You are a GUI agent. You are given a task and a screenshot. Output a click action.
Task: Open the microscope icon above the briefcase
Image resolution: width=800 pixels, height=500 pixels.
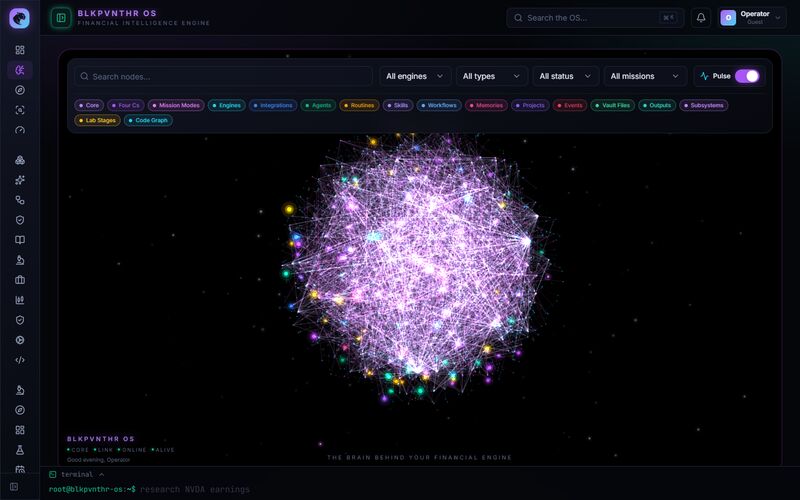20,260
